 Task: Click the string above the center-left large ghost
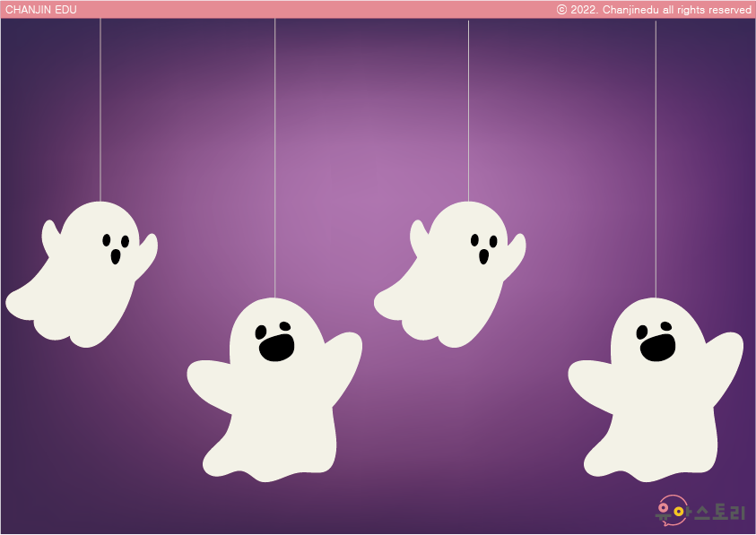275,152
